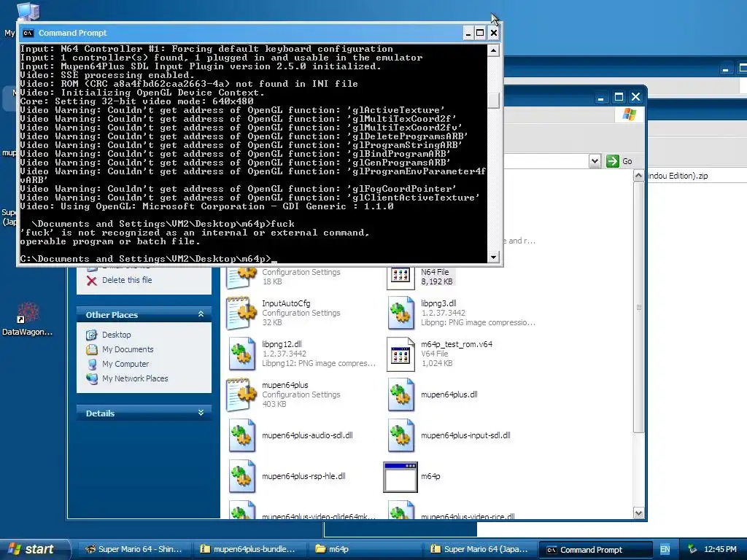The image size is (747, 560).
Task: Select the mupen64plus-rsp-hle.dll icon
Action: point(241,476)
